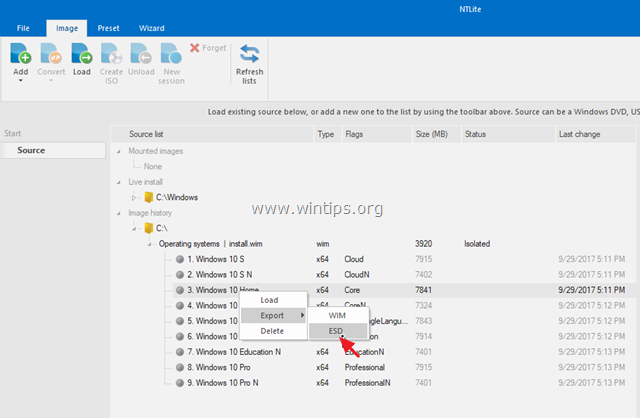Collapse the Live install group
Image resolution: width=640 pixels, height=418 pixels.
click(x=119, y=182)
